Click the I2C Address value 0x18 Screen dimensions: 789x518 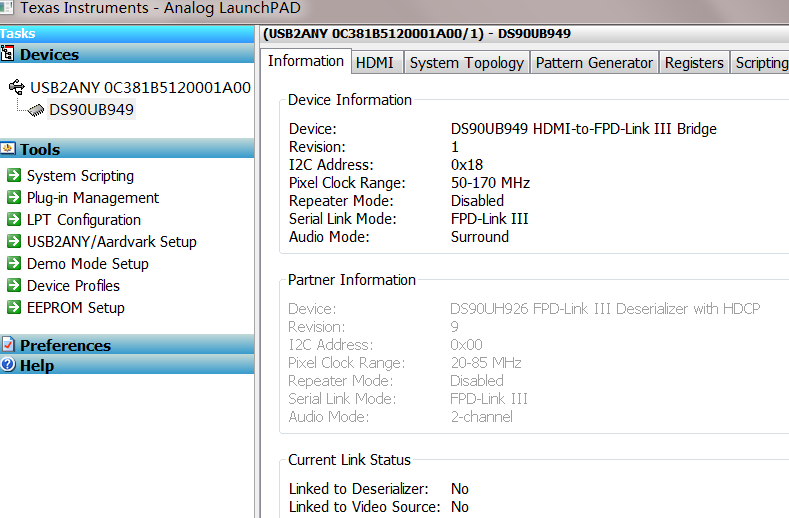tap(467, 165)
